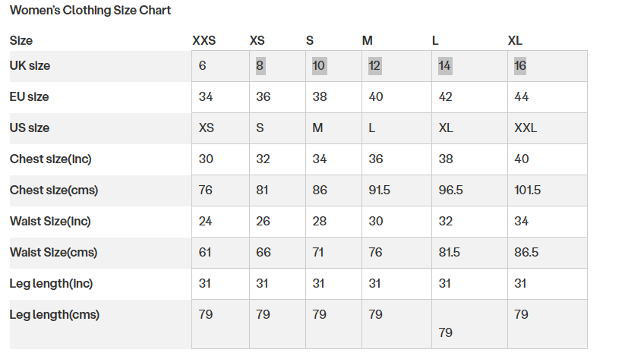Click the Women's Clothing Size Chart heading
The height and width of the screenshot is (359, 644).
90,11
